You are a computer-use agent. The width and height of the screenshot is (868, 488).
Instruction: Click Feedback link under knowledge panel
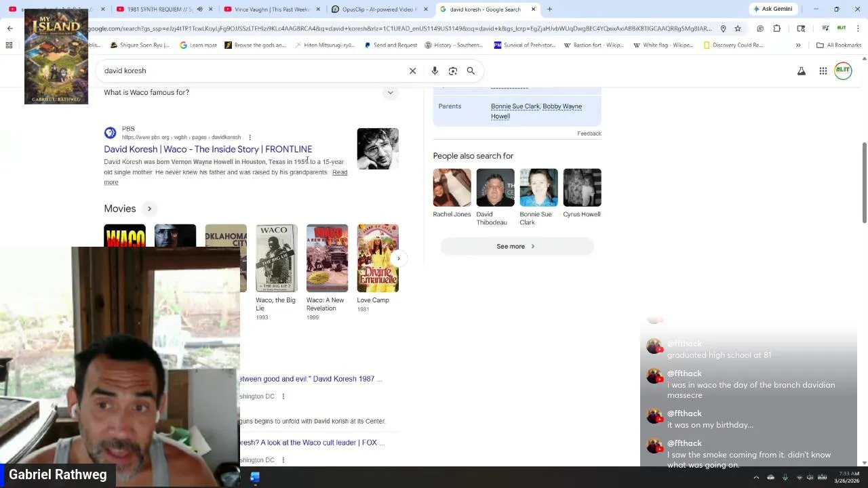589,134
